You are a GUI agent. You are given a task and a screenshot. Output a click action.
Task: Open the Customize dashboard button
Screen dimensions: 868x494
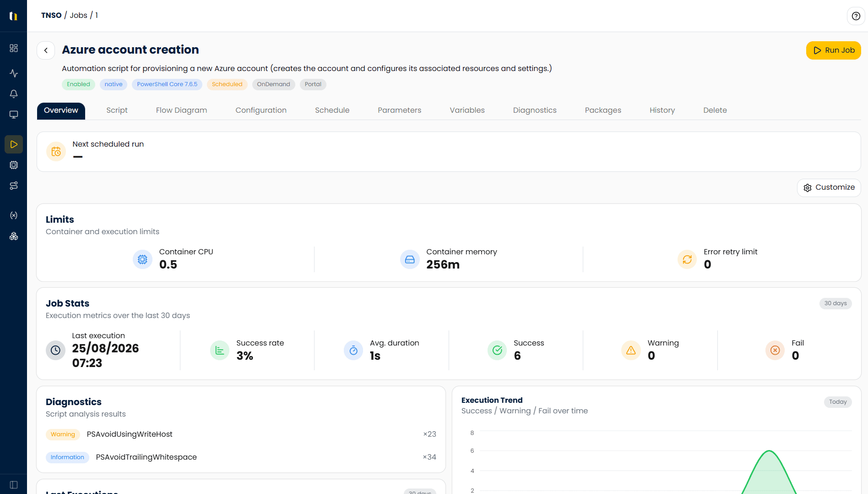(829, 187)
